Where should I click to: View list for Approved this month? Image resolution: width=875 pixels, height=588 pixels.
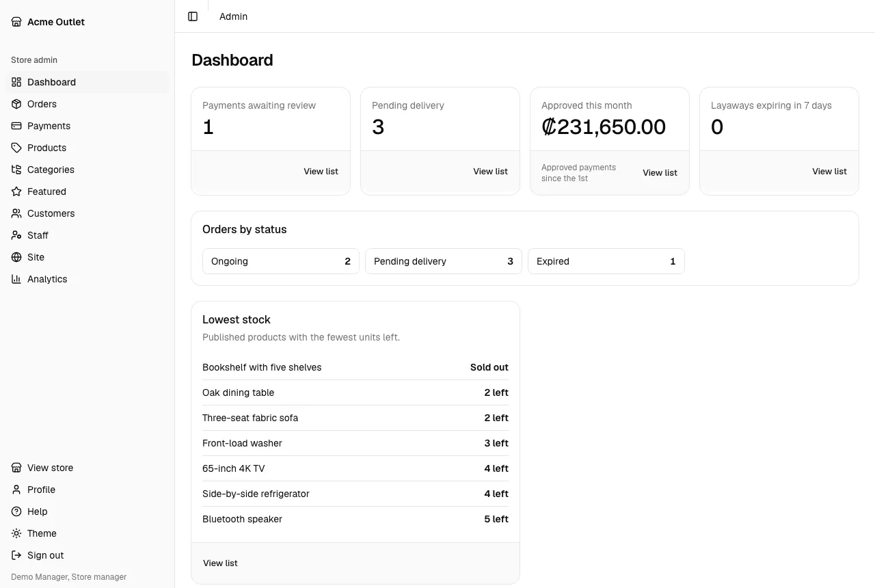pos(660,173)
